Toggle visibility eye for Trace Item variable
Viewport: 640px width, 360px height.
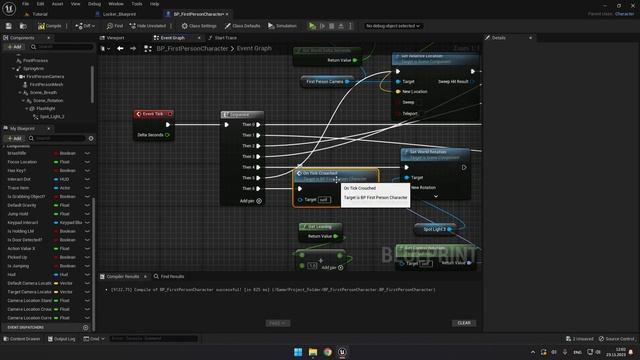click(87, 188)
